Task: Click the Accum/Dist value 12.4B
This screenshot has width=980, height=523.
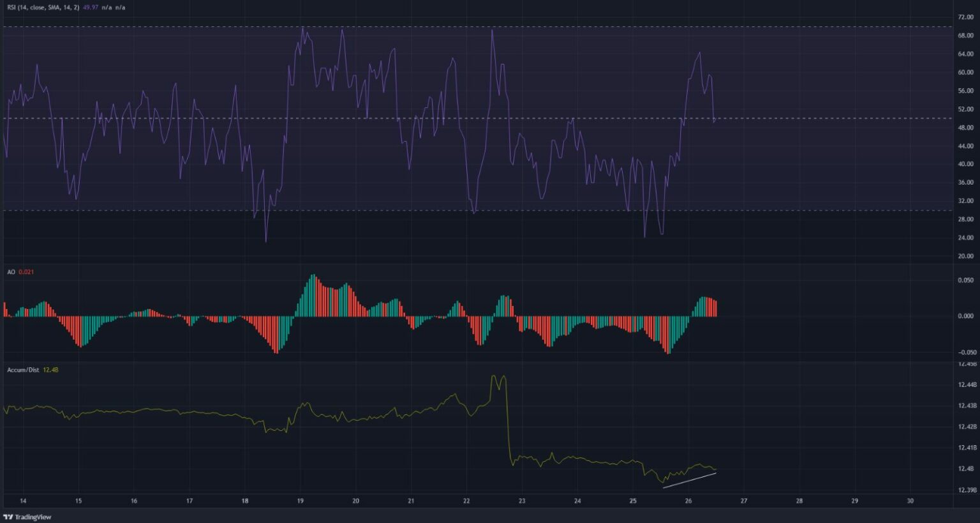Action: coord(50,370)
